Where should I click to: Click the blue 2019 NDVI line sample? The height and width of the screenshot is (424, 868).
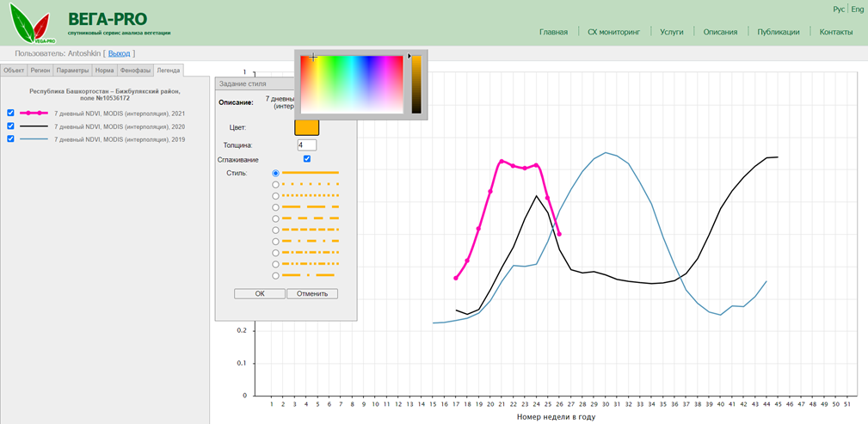pyautogui.click(x=34, y=139)
